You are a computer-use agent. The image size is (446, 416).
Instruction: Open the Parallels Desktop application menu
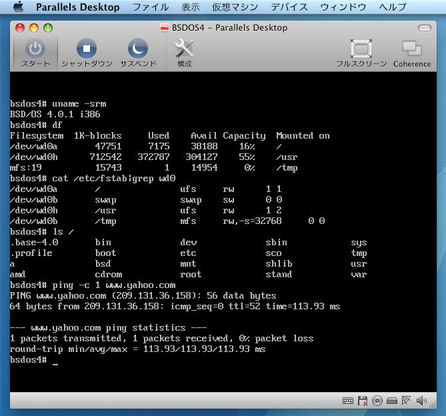coord(78,7)
